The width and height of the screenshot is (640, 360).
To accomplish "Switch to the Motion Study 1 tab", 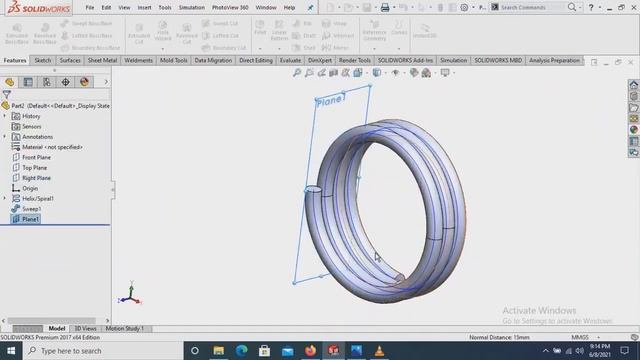I will pos(125,329).
